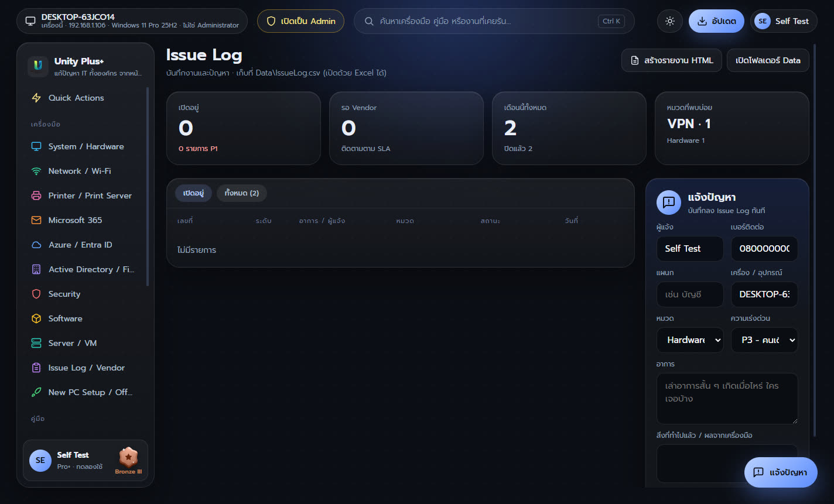Open Microsoft 365 mail icon
Screen dimensions: 834x504
(36, 220)
